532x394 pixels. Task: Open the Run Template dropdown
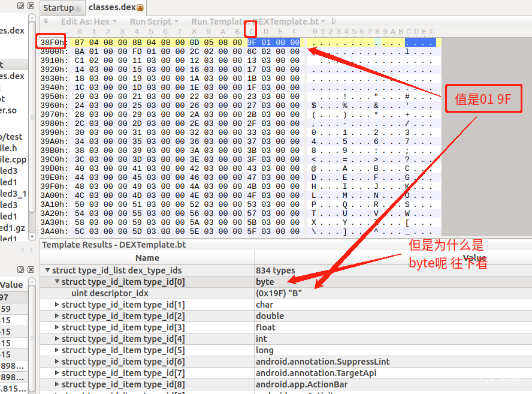pos(258,22)
